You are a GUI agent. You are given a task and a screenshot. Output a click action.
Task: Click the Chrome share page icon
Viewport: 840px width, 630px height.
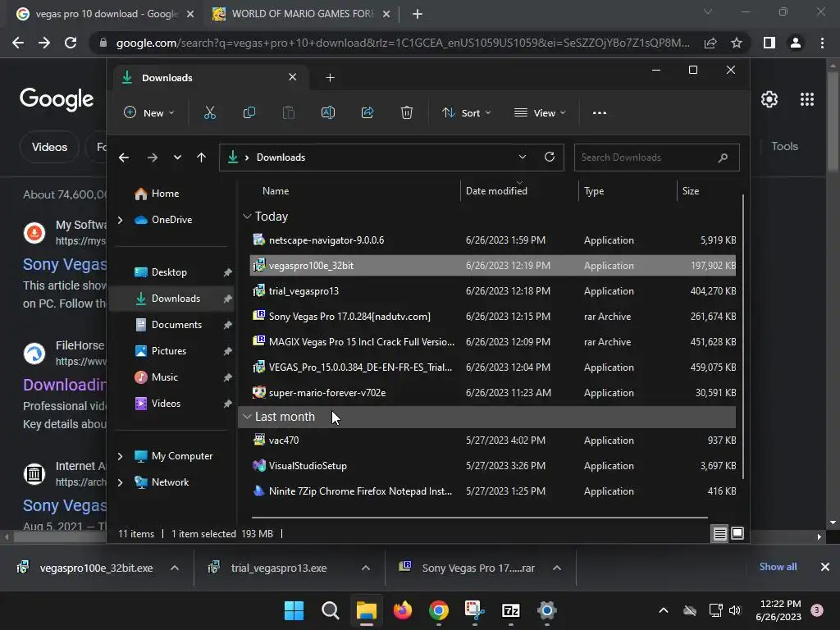[710, 43]
